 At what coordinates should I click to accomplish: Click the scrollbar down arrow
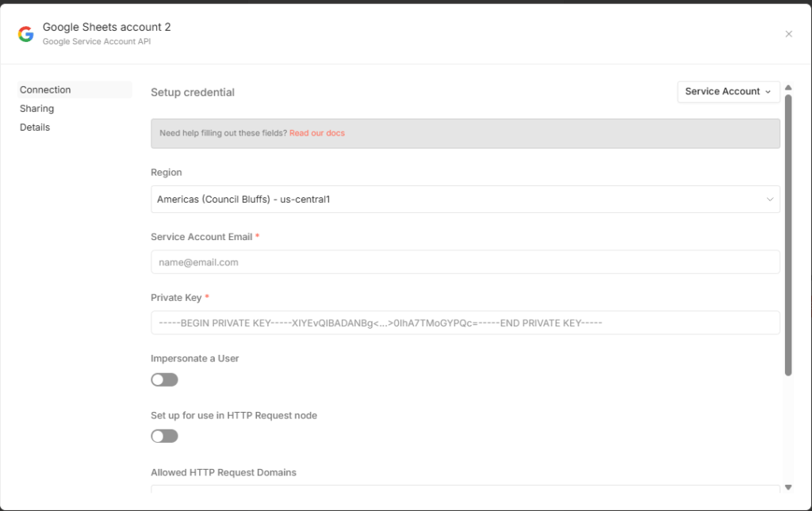tap(788, 486)
